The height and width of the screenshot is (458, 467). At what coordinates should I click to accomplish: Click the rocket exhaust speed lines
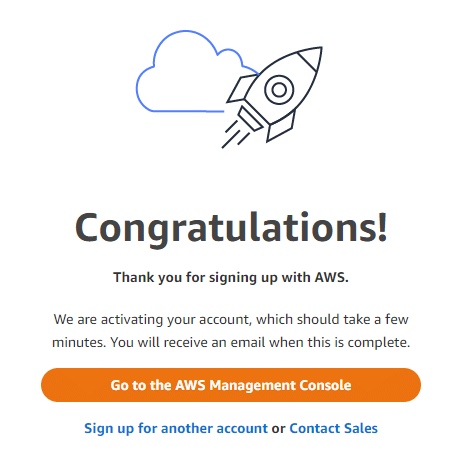pyautogui.click(x=236, y=134)
